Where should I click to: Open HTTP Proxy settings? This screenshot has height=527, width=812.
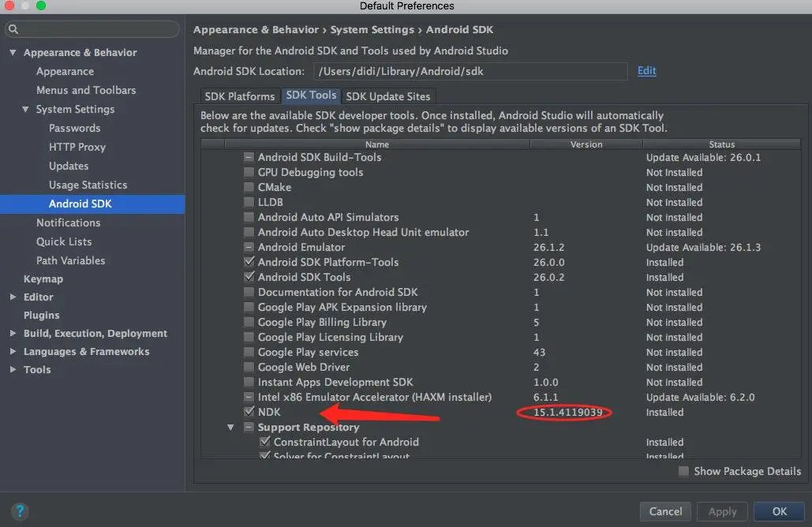[x=77, y=147]
